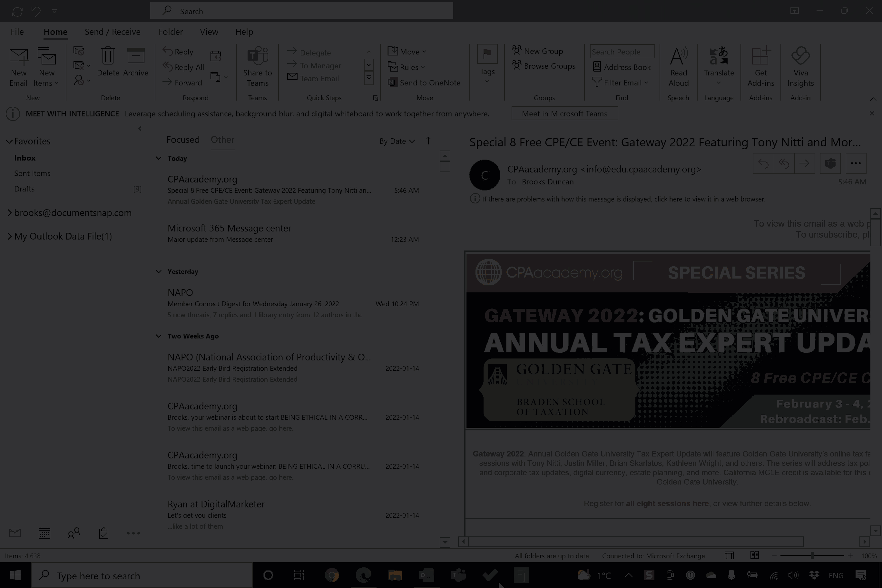Click the Team Email quick step

coord(313,78)
